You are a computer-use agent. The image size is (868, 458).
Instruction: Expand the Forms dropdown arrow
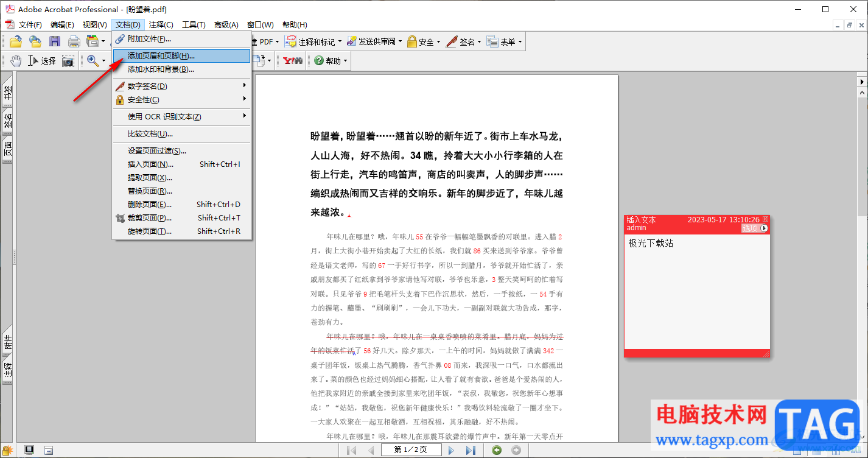click(520, 41)
